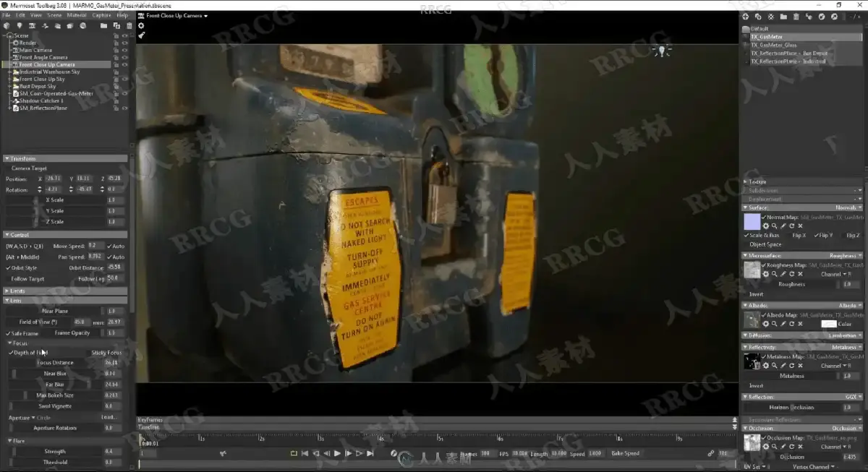Screen dimensions: 868x472
Task: Click the new folder icon in scene toolbar
Action: pos(104,26)
